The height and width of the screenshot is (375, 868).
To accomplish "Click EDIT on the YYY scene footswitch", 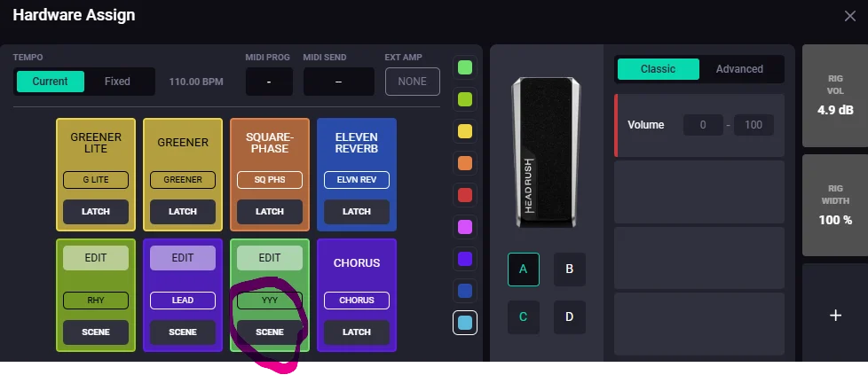I will (x=270, y=258).
